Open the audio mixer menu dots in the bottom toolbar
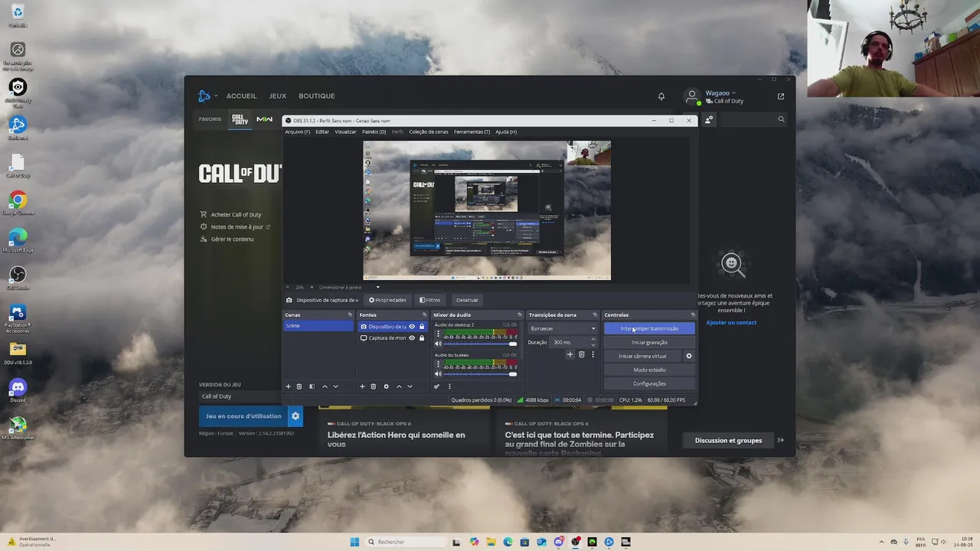Image resolution: width=980 pixels, height=551 pixels. 449,386
